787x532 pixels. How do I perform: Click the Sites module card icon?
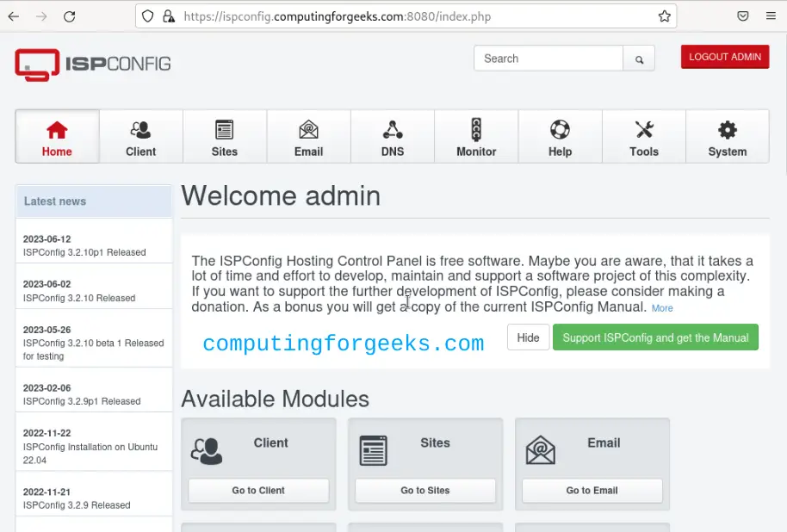(374, 451)
